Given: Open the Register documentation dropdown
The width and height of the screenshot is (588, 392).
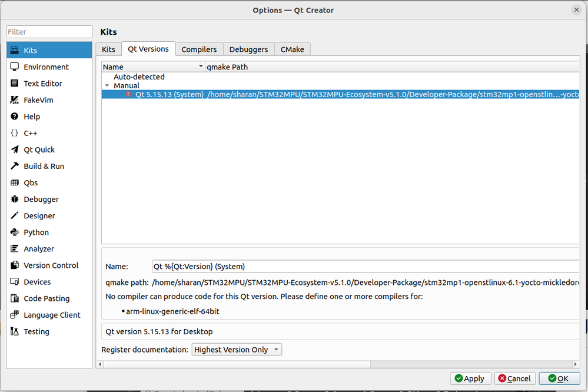Looking at the screenshot, I should (x=237, y=350).
